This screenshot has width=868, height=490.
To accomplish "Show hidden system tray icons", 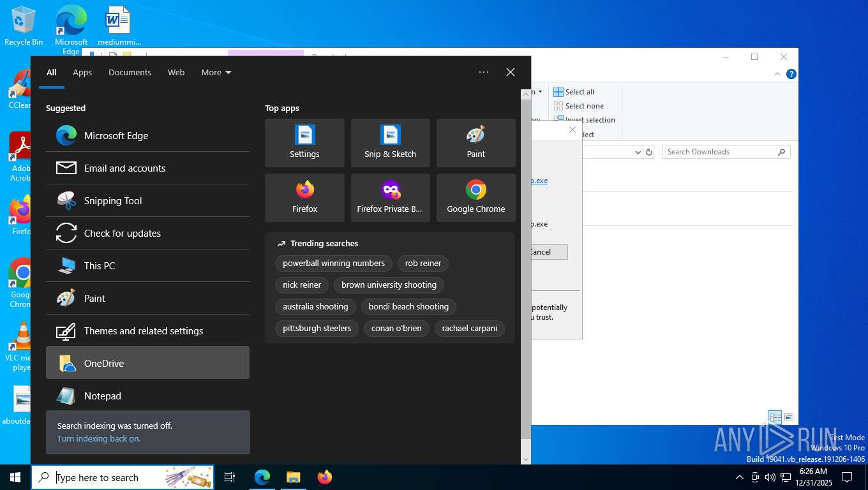I will tap(740, 477).
